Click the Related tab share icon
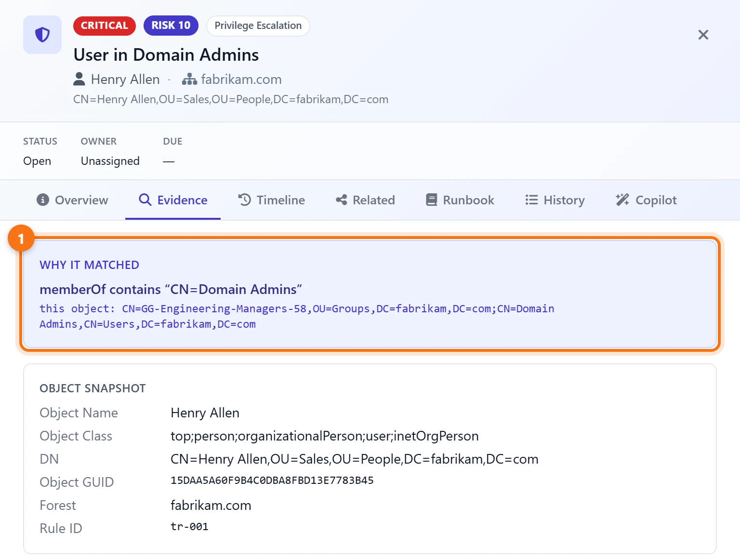Screen dimensions: 740x560 coord(342,200)
